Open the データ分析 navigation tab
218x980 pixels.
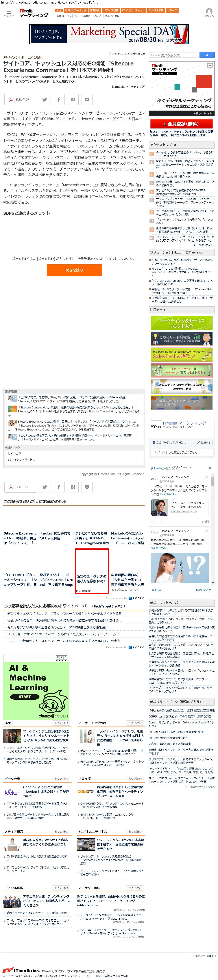click(x=80, y=11)
